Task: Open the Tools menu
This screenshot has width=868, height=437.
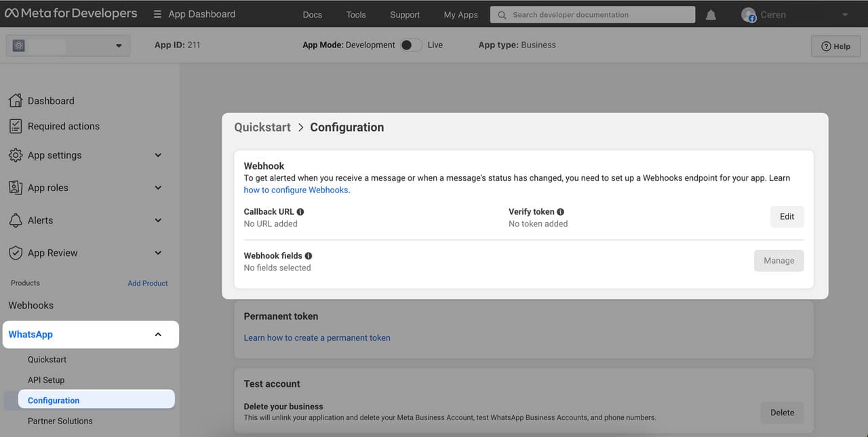Action: click(x=356, y=15)
